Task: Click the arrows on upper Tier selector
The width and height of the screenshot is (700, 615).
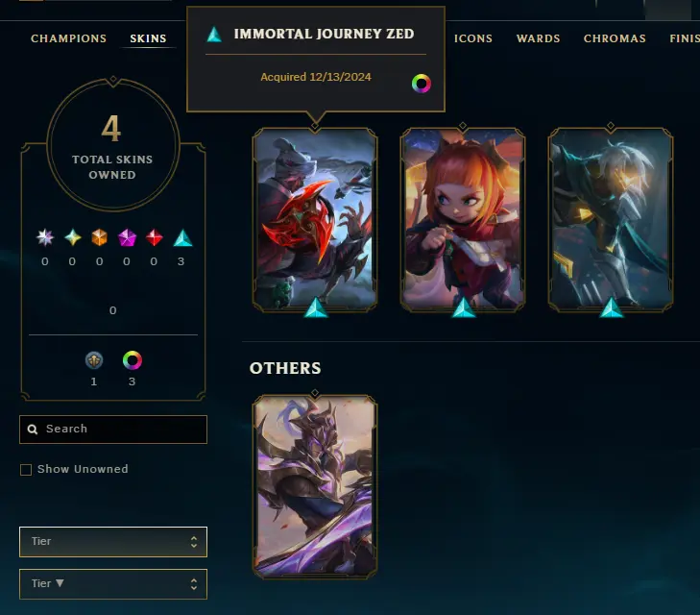Action: point(194,542)
